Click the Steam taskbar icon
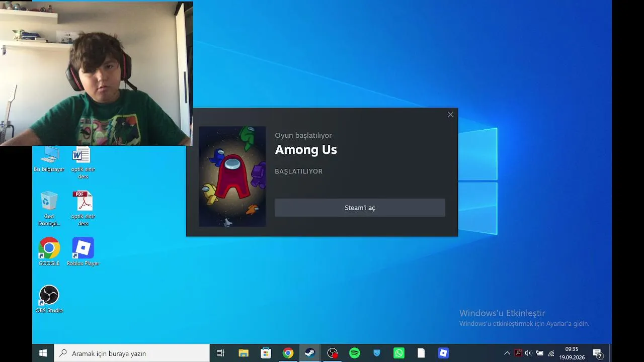Viewport: 644px width, 362px height. [310, 353]
